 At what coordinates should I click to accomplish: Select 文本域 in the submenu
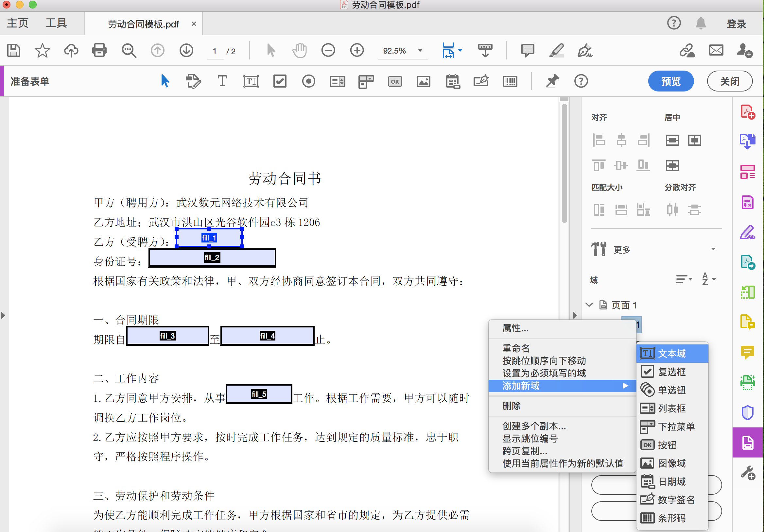[671, 354]
